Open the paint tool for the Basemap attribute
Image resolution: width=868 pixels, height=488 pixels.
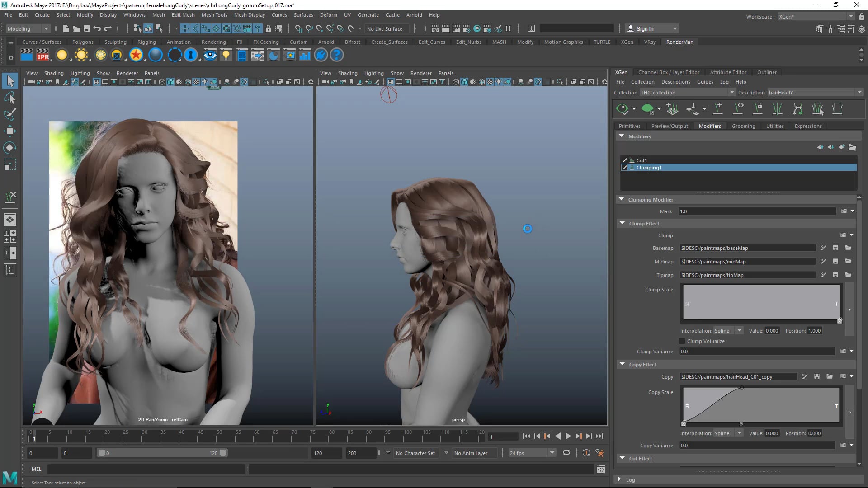coord(823,248)
